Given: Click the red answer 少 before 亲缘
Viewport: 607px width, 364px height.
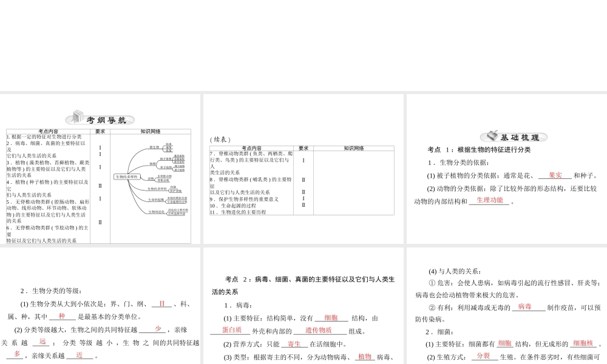Looking at the screenshot, I should [x=158, y=329].
